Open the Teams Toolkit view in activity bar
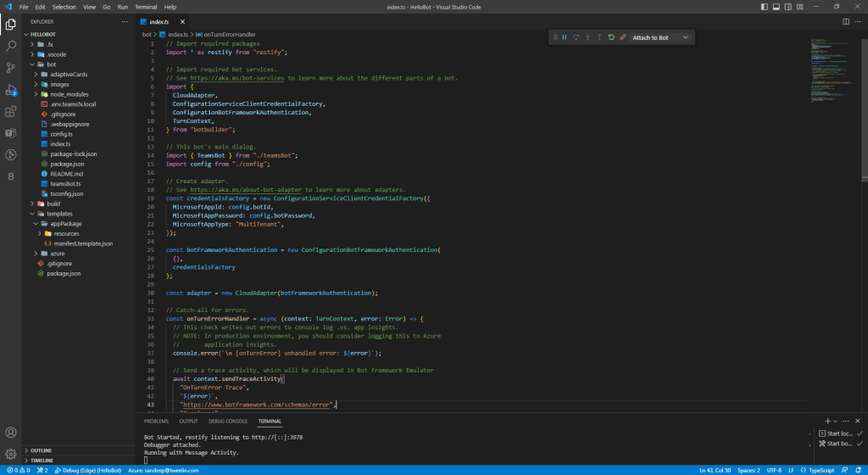Image resolution: width=868 pixels, height=475 pixels. coord(10,133)
